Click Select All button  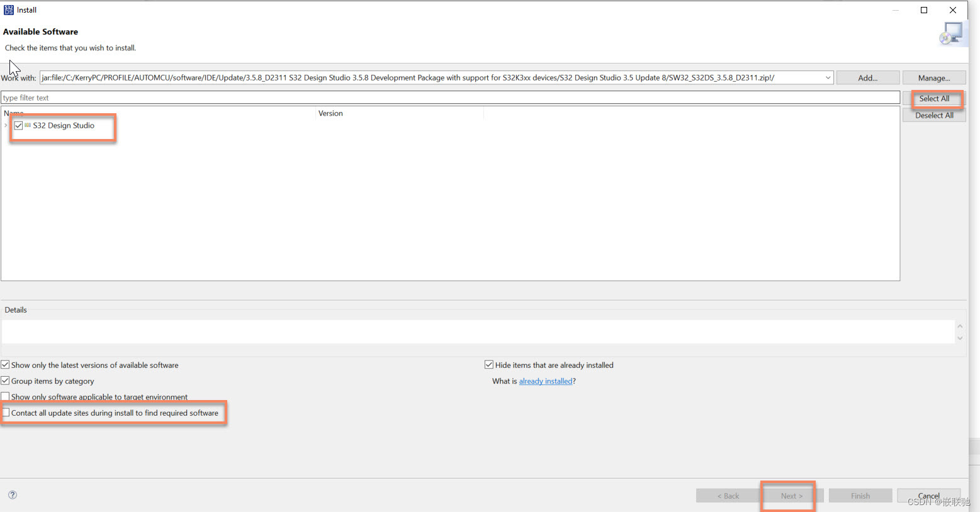[x=934, y=99]
